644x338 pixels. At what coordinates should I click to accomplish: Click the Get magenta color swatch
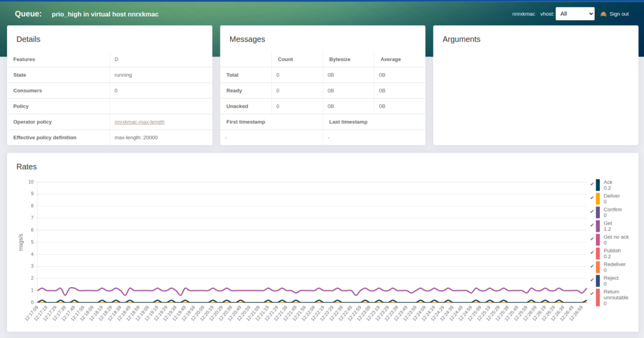(597, 226)
